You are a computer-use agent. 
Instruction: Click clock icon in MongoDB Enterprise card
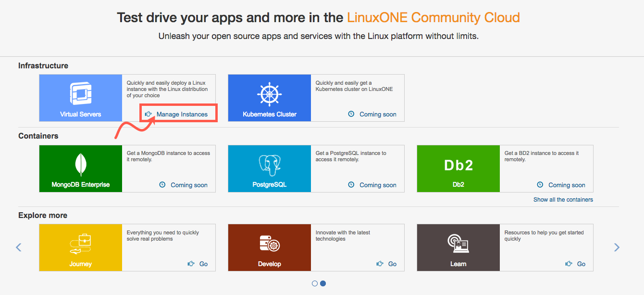(162, 185)
